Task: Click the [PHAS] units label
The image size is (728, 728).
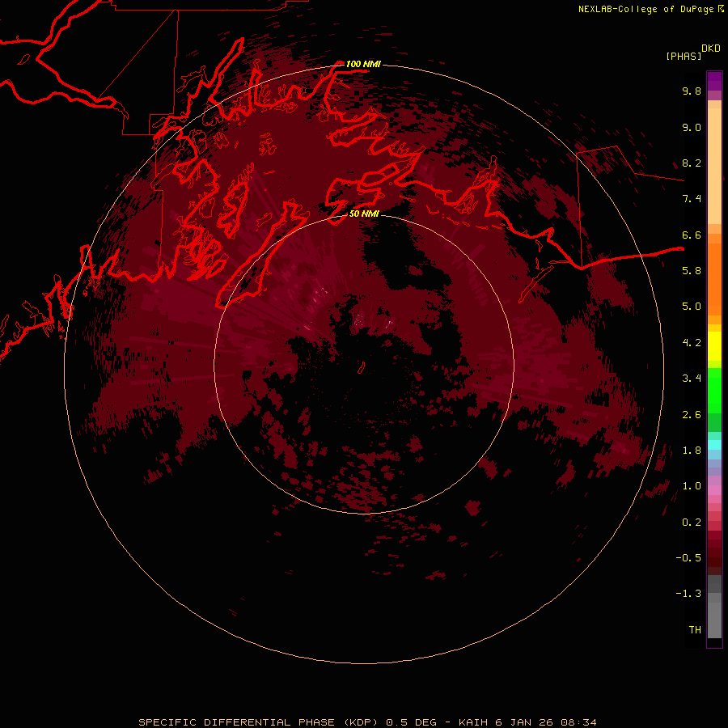Action: (x=684, y=56)
